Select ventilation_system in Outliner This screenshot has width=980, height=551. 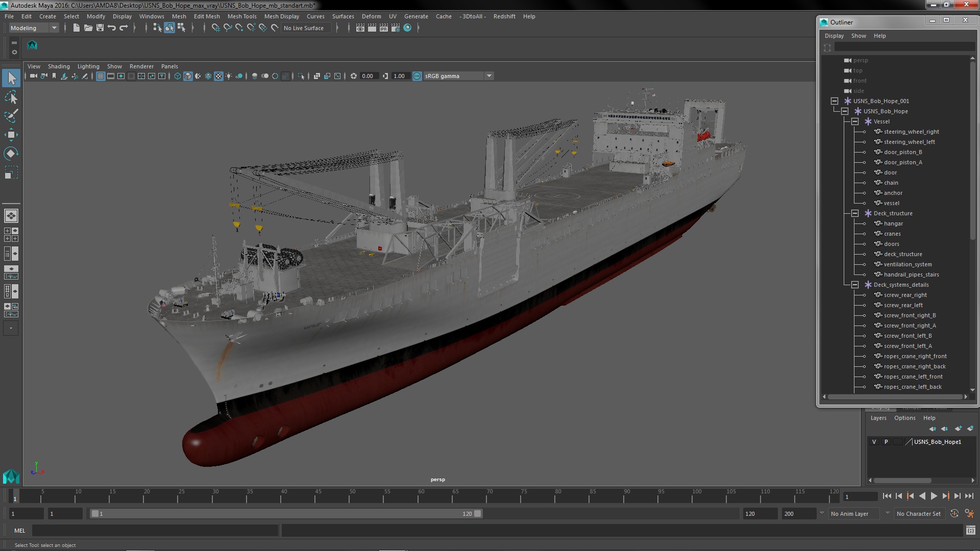pyautogui.click(x=908, y=264)
